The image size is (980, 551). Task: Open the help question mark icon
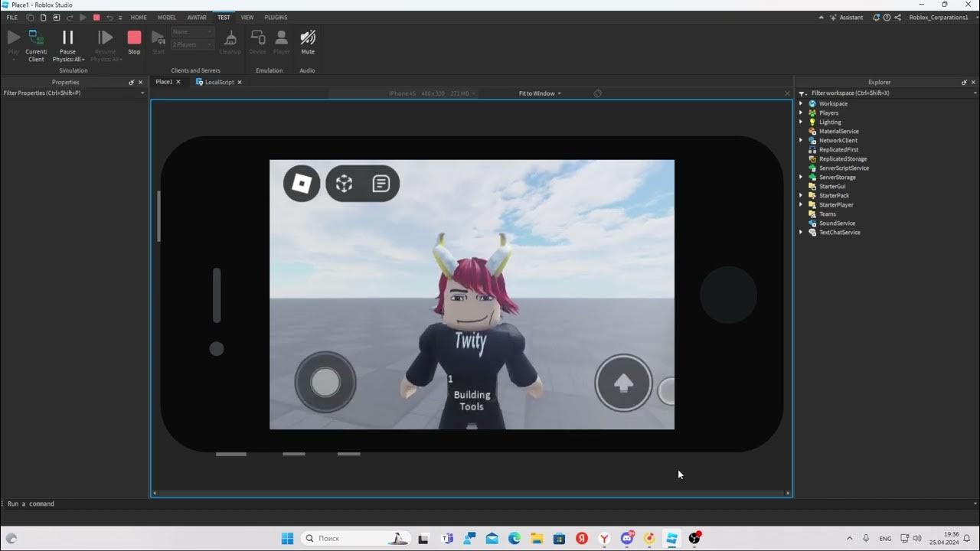pos(887,17)
